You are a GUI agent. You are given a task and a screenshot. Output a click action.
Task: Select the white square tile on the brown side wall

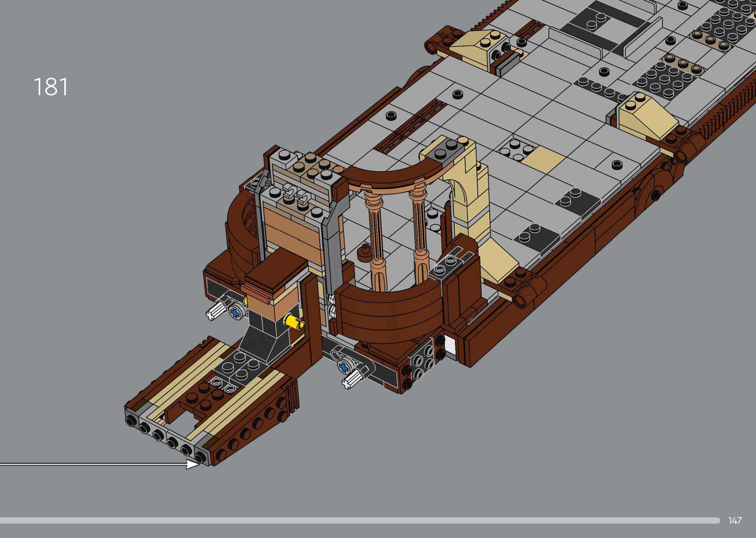pyautogui.click(x=450, y=345)
